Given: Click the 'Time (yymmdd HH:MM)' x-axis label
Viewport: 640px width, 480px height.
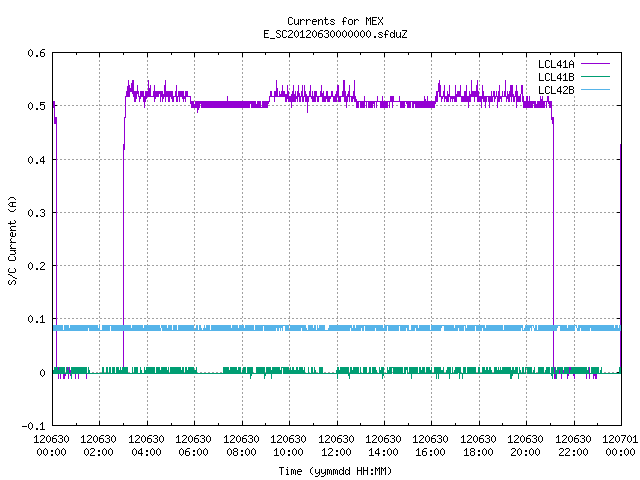Looking at the screenshot, I should click(335, 471).
